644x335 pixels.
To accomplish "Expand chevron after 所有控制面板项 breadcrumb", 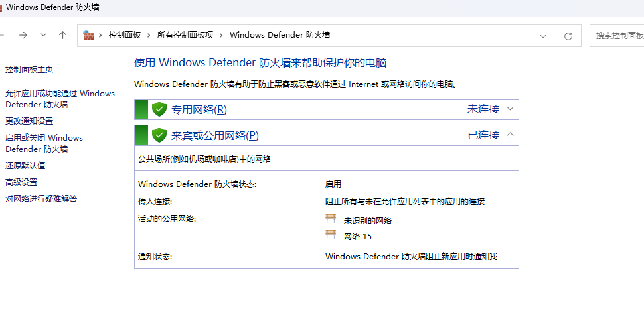I will tap(221, 35).
